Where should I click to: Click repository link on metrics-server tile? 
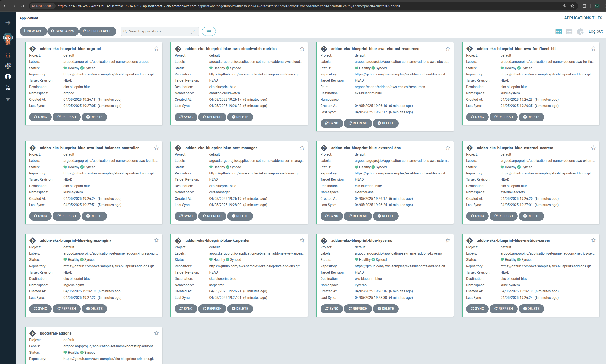(545, 266)
